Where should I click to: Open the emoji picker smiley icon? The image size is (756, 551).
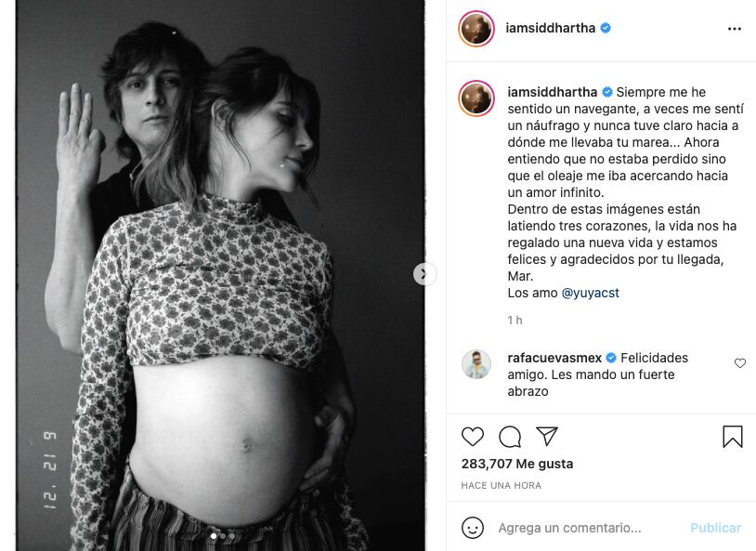(473, 528)
